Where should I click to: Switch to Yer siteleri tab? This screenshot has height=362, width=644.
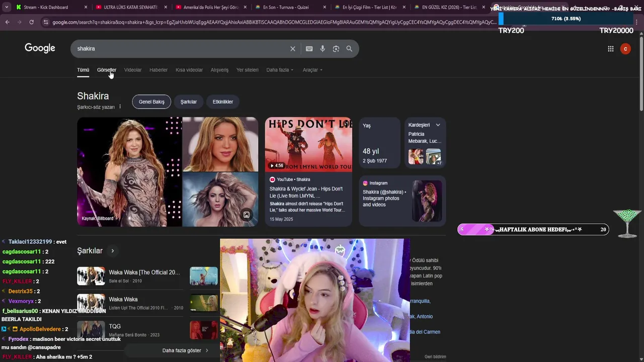pos(248,70)
